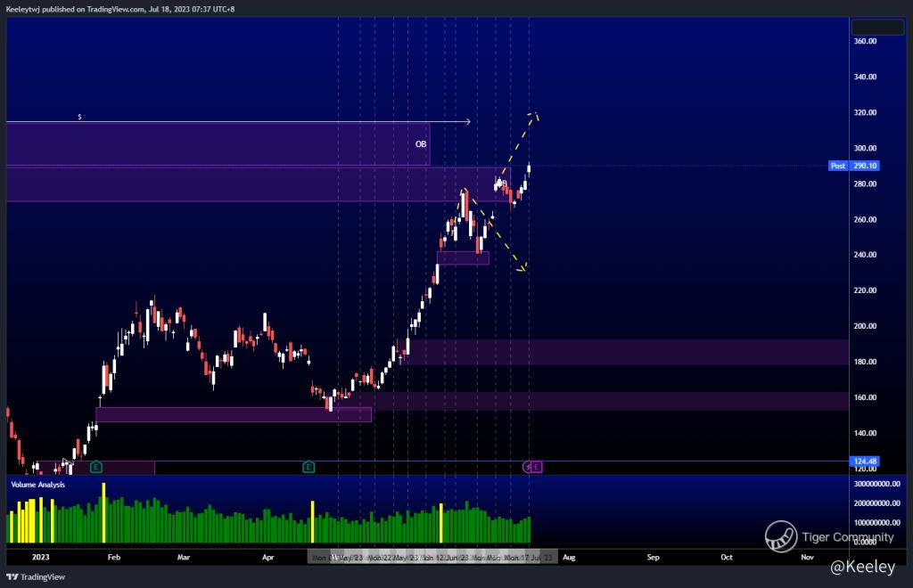Click the earnings E marker near February
913x588 pixels.
(96, 467)
